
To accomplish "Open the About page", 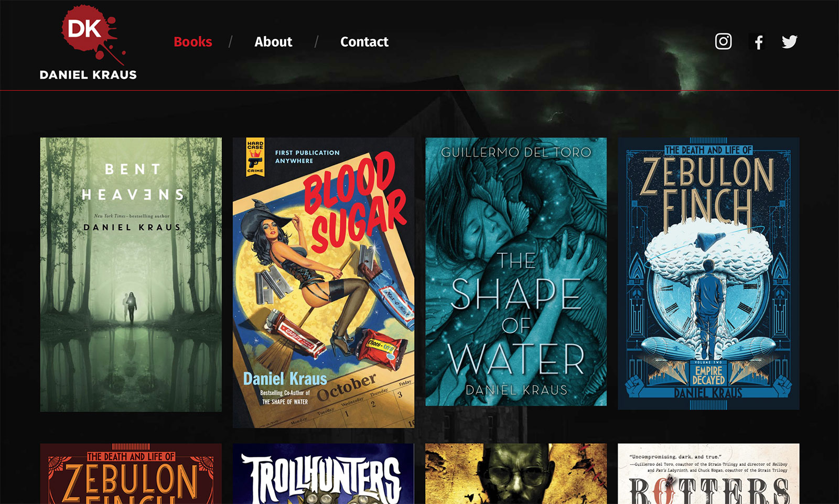I will (x=273, y=42).
